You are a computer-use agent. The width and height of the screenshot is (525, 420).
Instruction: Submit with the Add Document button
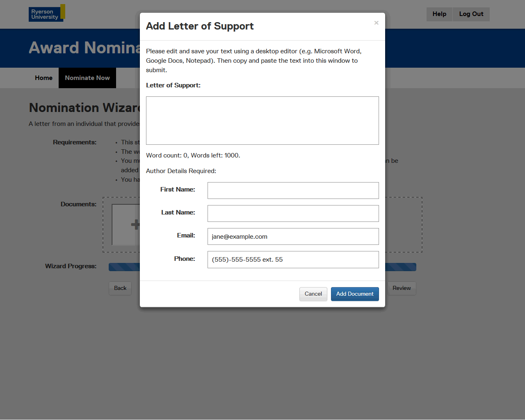tap(355, 294)
